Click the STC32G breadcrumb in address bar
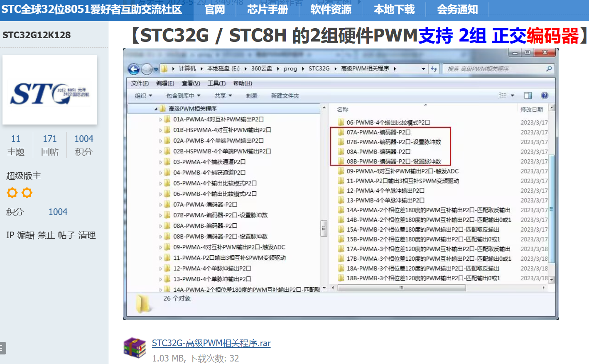The height and width of the screenshot is (364, 589). click(319, 68)
